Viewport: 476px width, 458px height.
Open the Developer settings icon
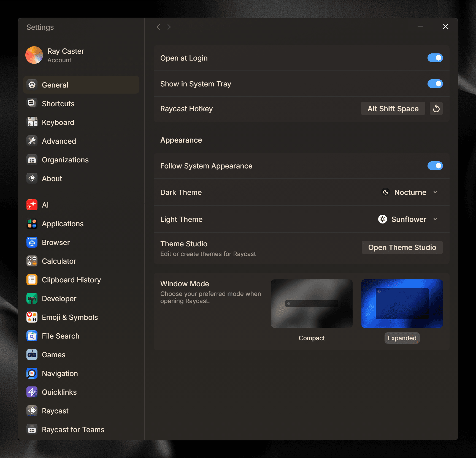coord(32,298)
